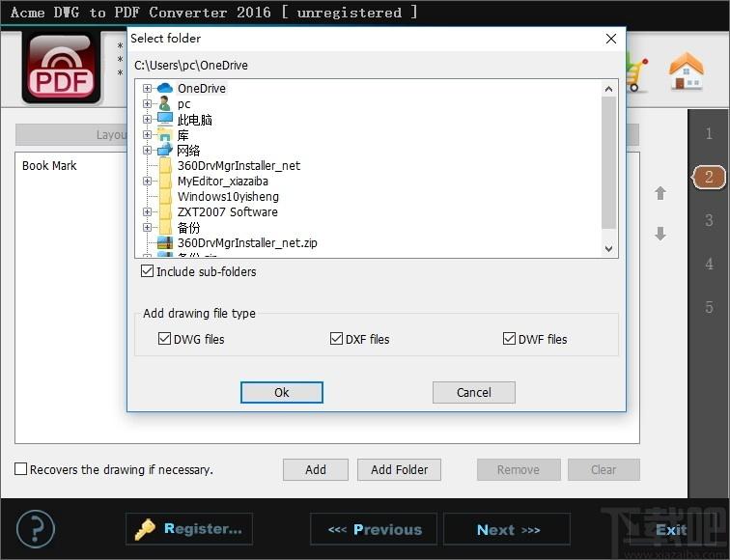
Task: Click the Windows10yisheng folder icon
Action: 165,196
